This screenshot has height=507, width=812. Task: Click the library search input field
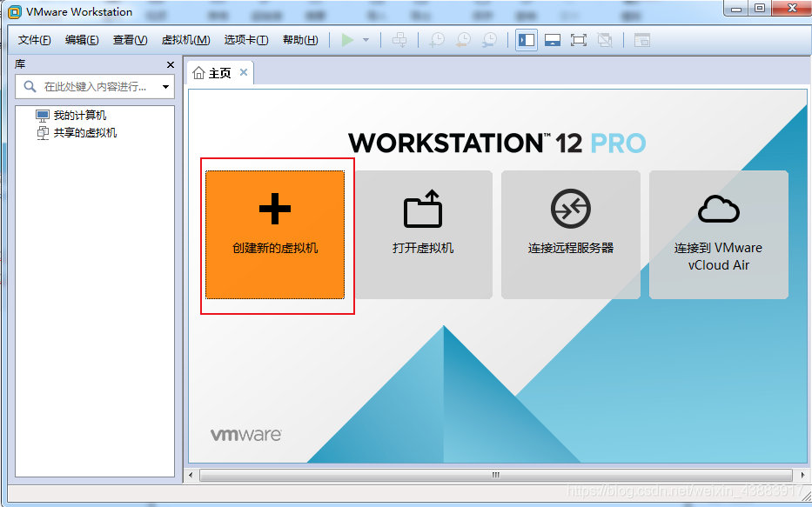[x=95, y=86]
